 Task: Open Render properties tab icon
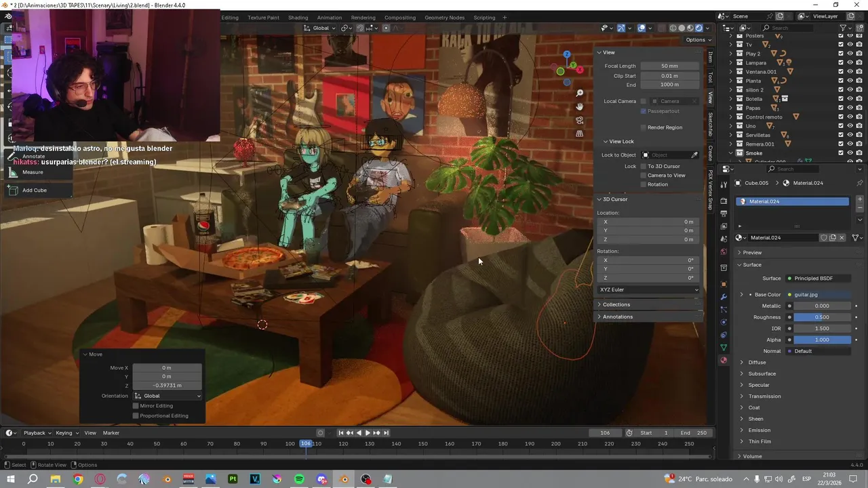click(x=724, y=201)
